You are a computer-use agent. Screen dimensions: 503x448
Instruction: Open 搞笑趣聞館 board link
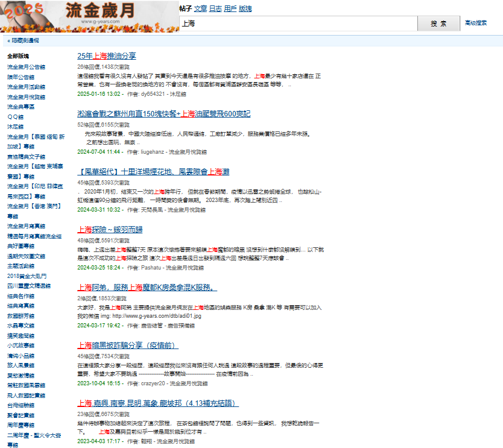tap(21, 335)
